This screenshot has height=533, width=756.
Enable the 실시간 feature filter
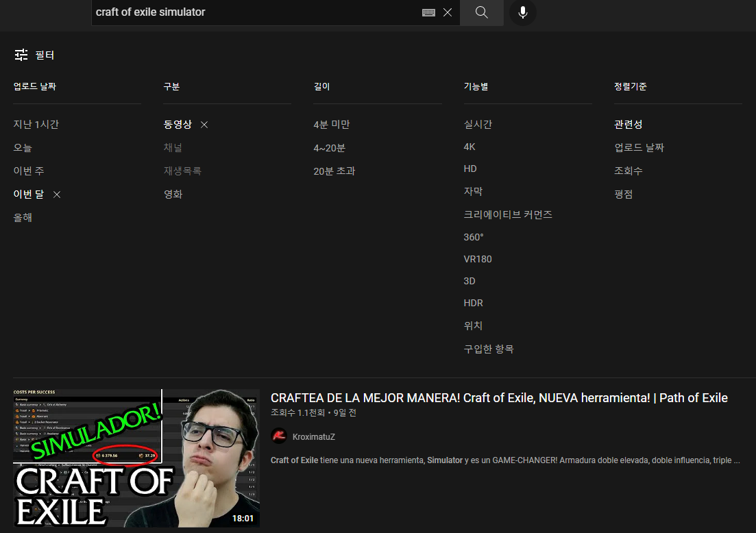[x=478, y=124]
